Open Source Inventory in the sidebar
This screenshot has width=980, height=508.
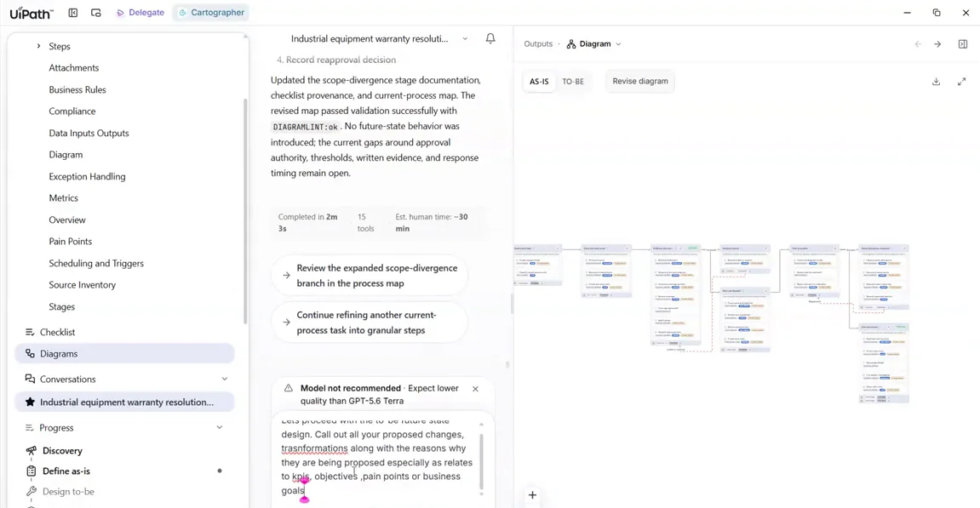tap(83, 285)
